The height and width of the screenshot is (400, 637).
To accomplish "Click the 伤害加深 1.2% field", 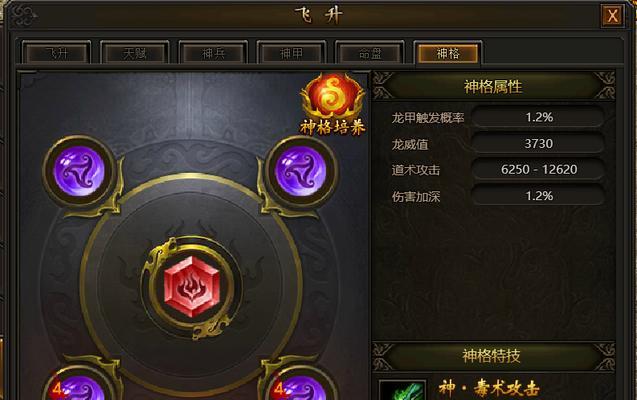I will (538, 196).
